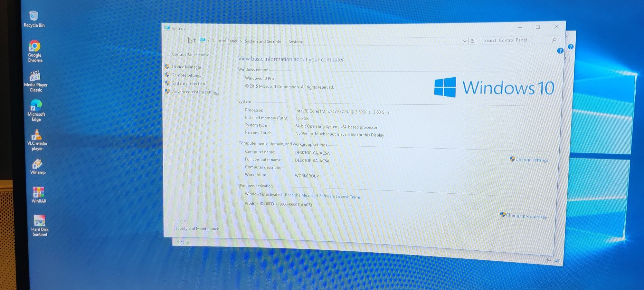Click the Intel Core i7-4790 processor value
Image resolution: width=644 pixels, height=290 pixels.
342,112
